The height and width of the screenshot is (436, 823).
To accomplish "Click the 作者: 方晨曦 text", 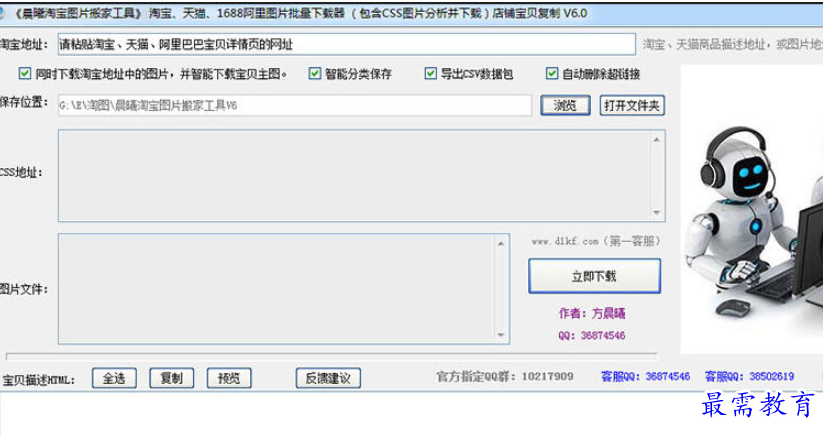I will [x=592, y=313].
